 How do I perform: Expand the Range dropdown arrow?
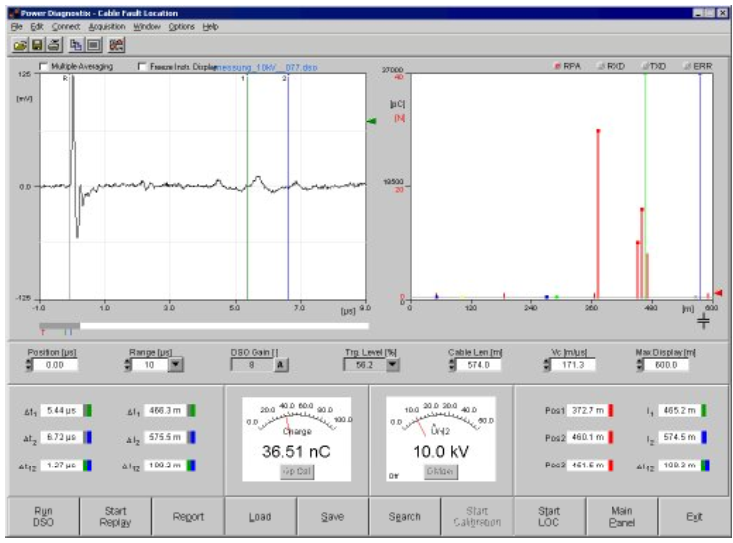tap(175, 364)
